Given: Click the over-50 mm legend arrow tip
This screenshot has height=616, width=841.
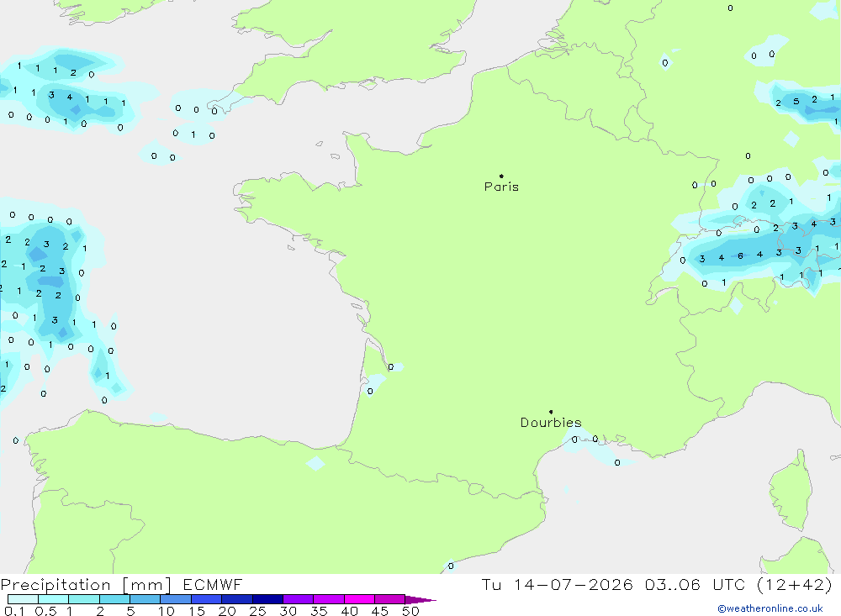Looking at the screenshot, I should click(420, 600).
